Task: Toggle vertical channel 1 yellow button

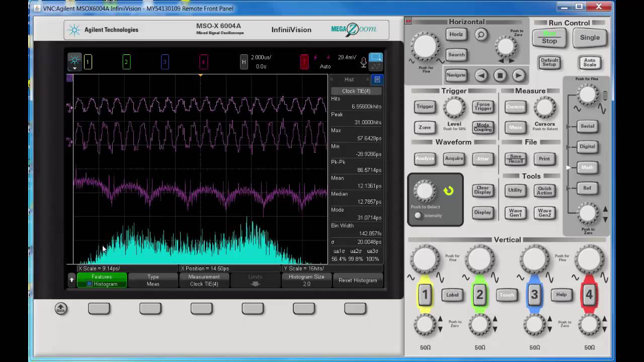Action: pyautogui.click(x=425, y=295)
